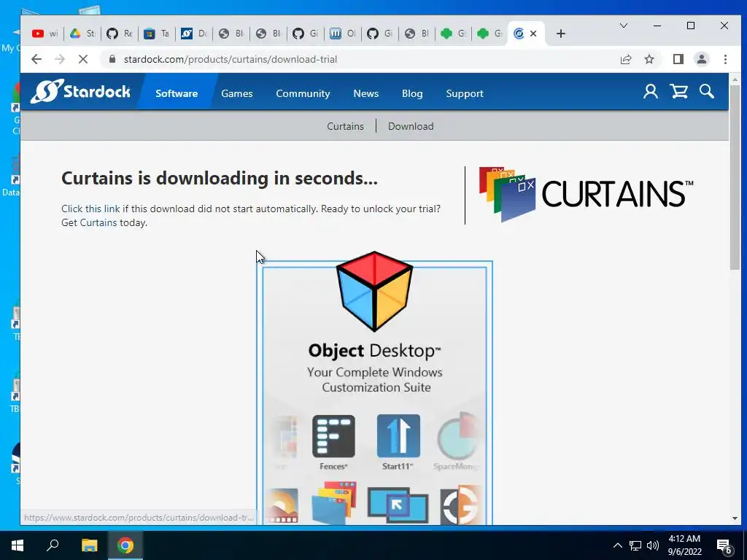
Task: Click the site search magnifier icon
Action: tap(706, 91)
